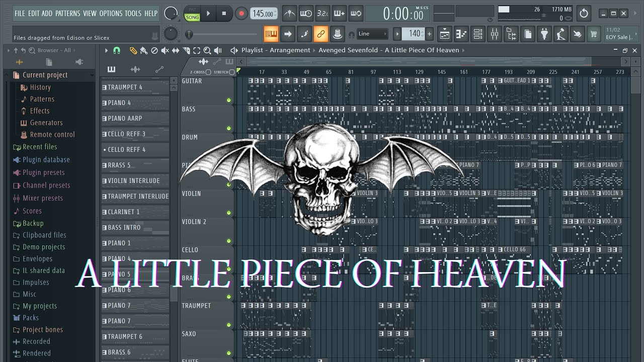Expand Recent files in the Browser
Image resolution: width=644 pixels, height=362 pixels.
pyautogui.click(x=40, y=147)
